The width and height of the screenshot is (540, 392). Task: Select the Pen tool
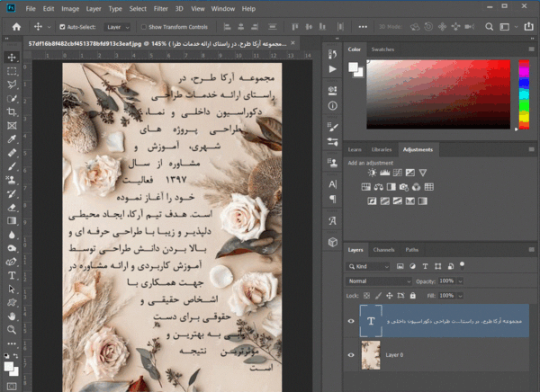tap(12, 262)
